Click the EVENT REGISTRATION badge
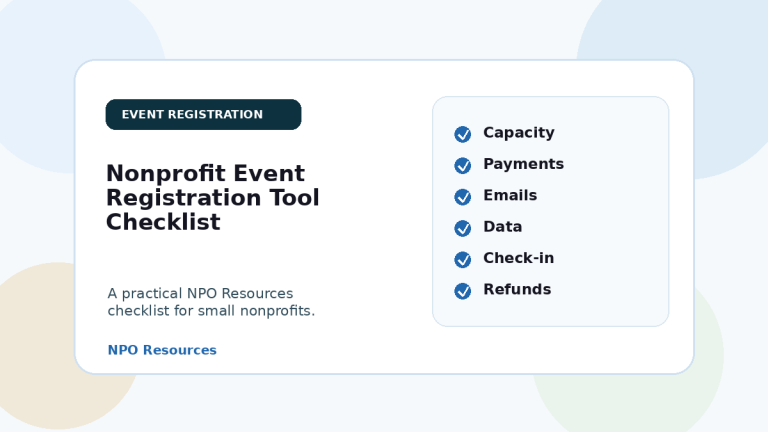The height and width of the screenshot is (432, 768). [x=203, y=115]
